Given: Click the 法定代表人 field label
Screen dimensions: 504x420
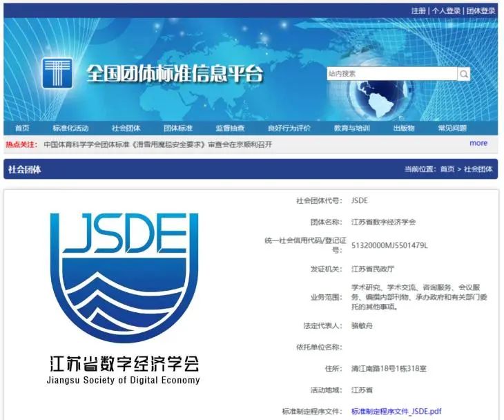Looking at the screenshot, I should (322, 326).
